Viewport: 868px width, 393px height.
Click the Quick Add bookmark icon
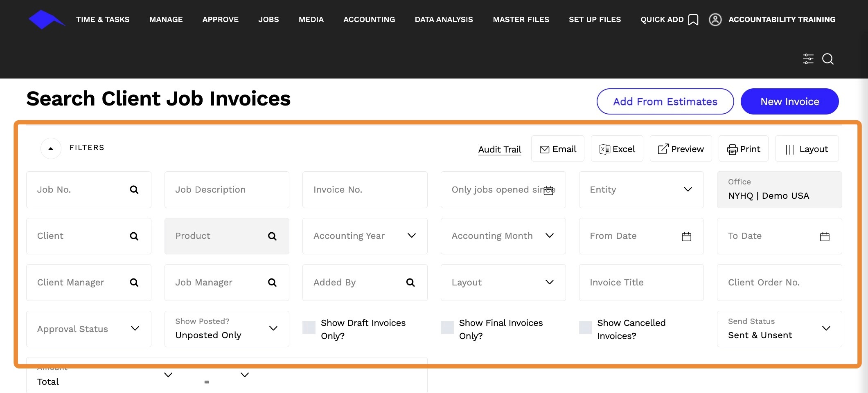click(693, 20)
